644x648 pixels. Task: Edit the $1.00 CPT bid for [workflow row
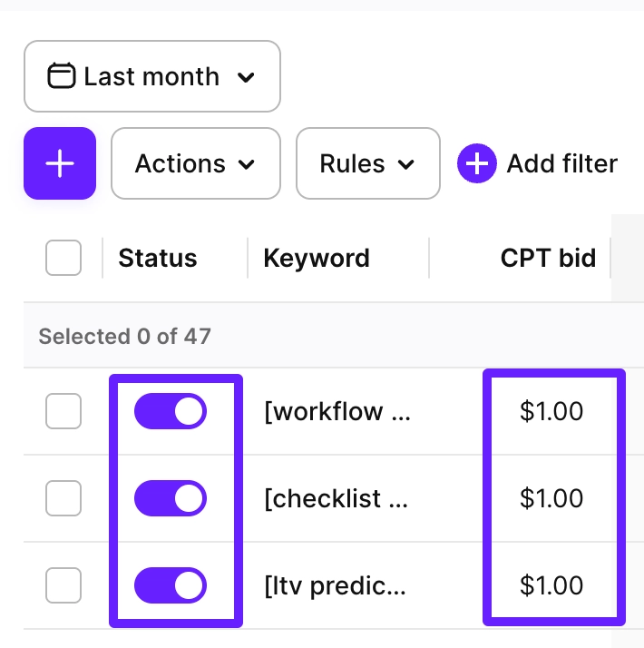point(551,411)
